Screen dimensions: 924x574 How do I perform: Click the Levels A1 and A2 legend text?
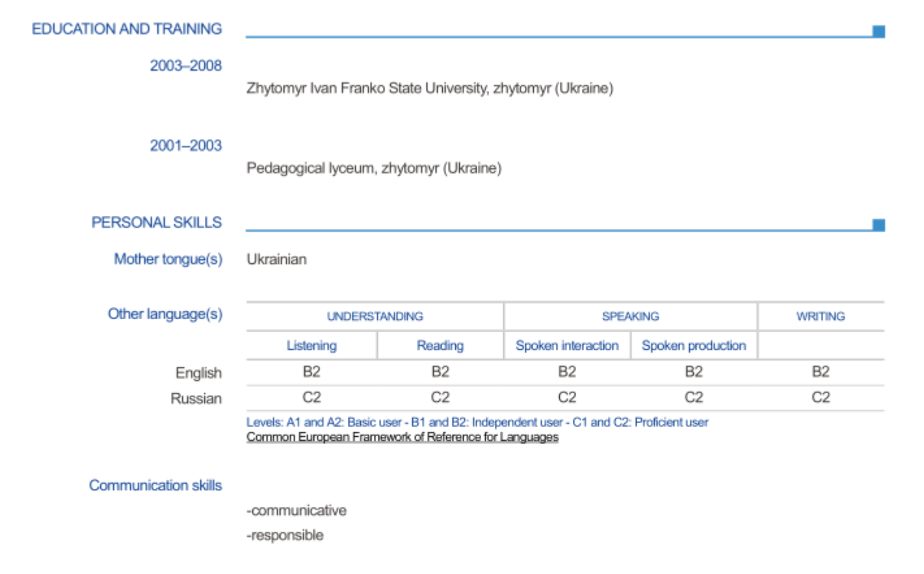[477, 423]
